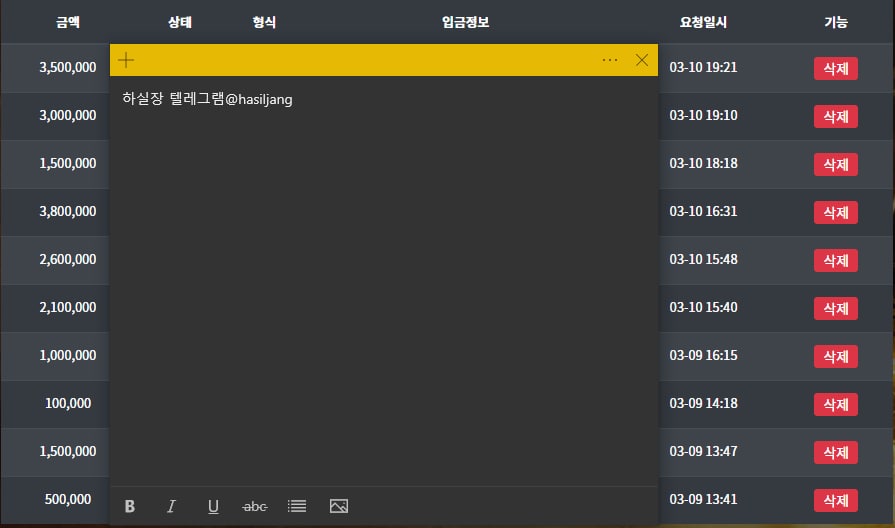Image resolution: width=895 pixels, height=528 pixels.
Task: Delete the 03-09 13:47 request row
Action: click(836, 452)
